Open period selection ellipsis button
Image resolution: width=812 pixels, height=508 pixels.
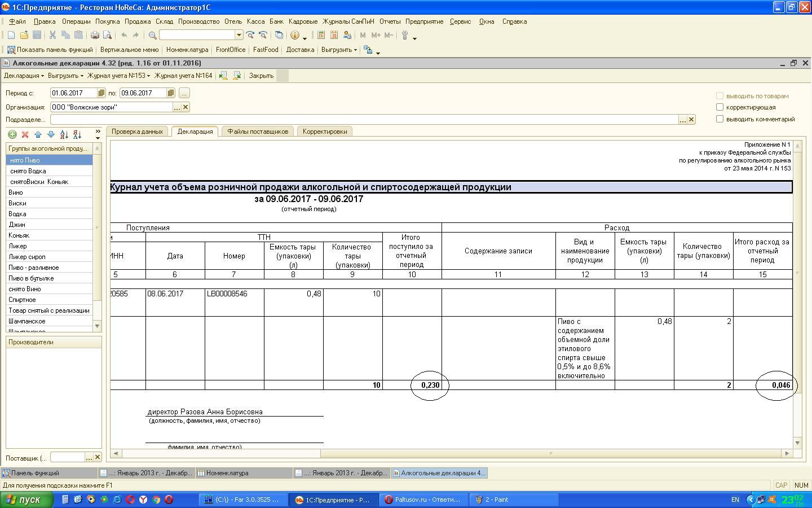[x=184, y=93]
